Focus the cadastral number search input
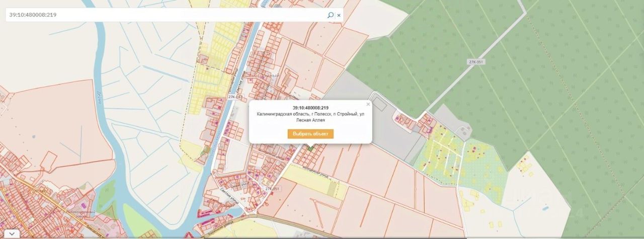 coord(166,15)
